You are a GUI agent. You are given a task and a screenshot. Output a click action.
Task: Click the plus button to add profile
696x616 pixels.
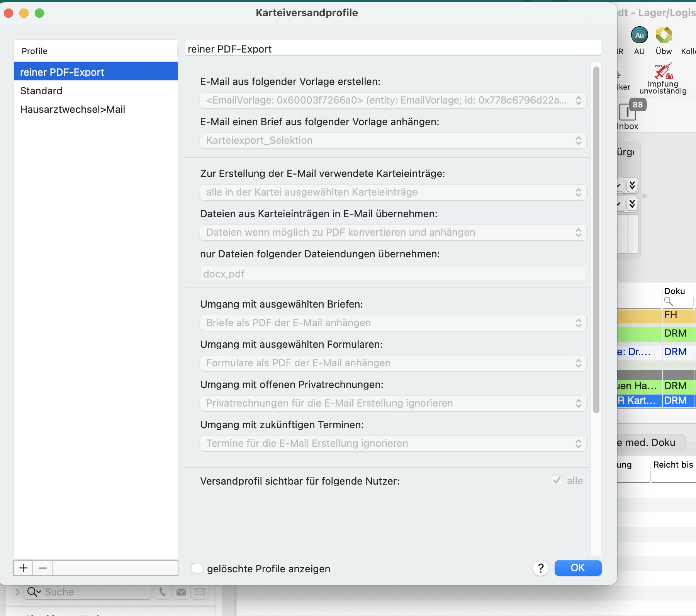[24, 568]
